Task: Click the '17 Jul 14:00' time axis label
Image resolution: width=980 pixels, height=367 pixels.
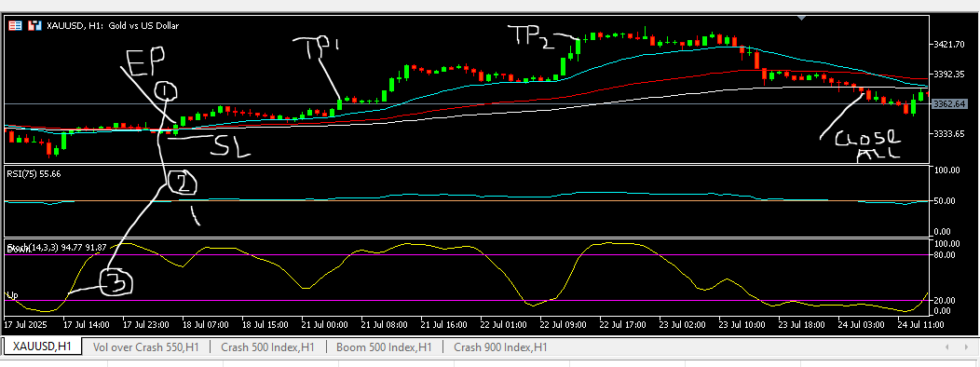Action: click(87, 325)
